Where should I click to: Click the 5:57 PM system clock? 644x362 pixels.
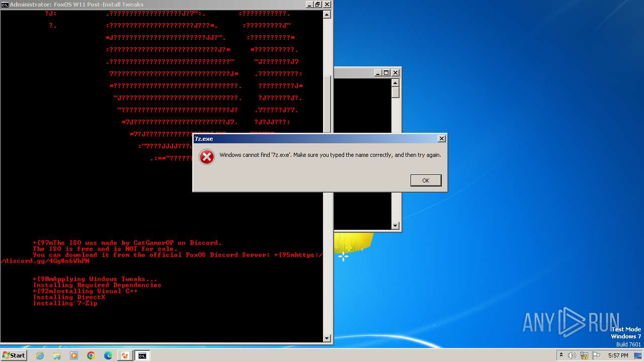[618, 355]
